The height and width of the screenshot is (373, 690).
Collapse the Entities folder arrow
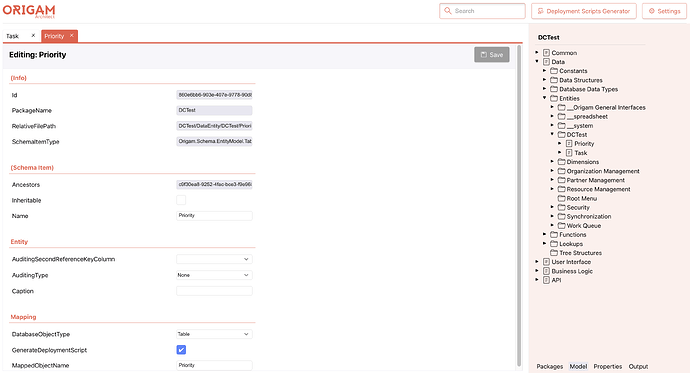click(x=544, y=98)
